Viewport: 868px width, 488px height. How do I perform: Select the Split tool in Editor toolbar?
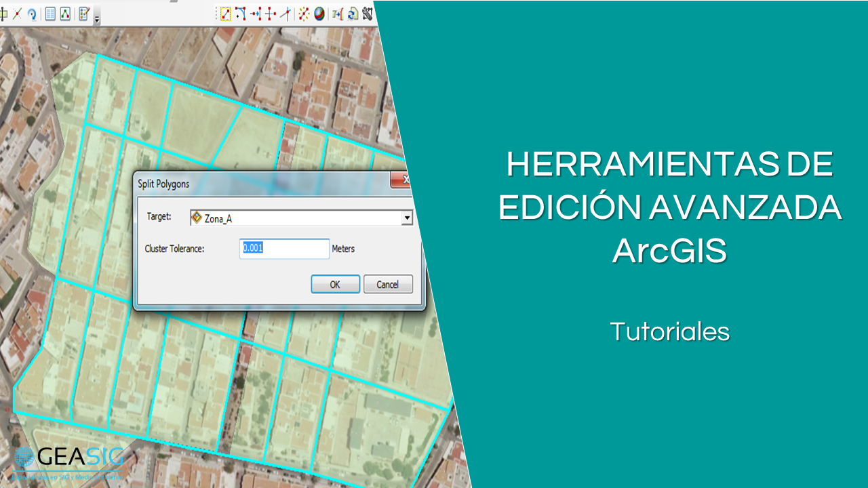tap(17, 14)
